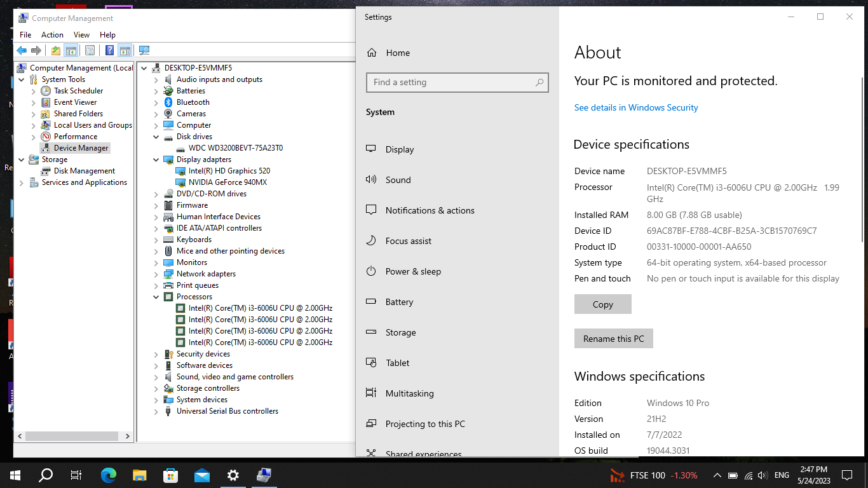
Task: Toggle the Show/Hide Action Pane toolbar button
Action: point(125,51)
